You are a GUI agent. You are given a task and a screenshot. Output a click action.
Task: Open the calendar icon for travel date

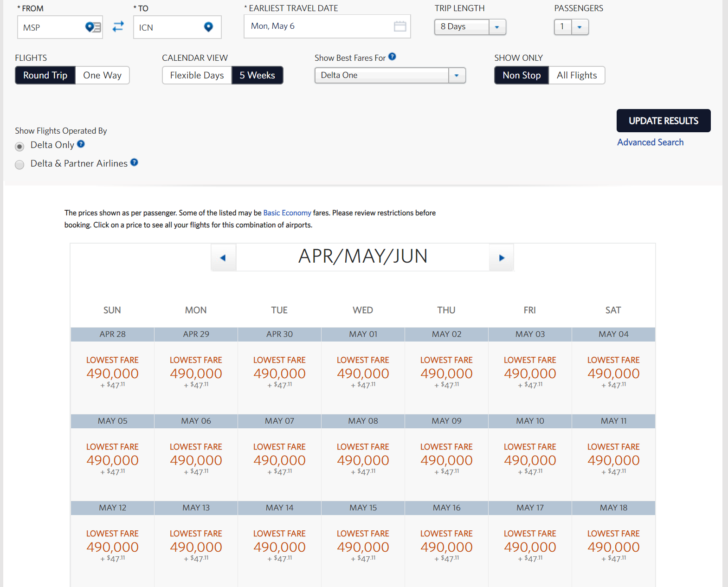point(399,26)
